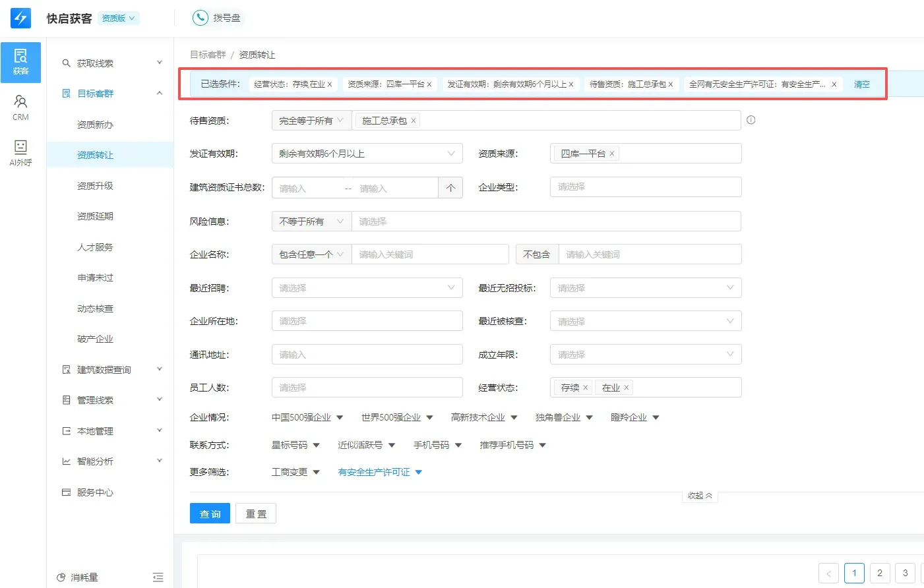
Task: Open the AI外呼 sidebar icon
Action: pos(20,153)
